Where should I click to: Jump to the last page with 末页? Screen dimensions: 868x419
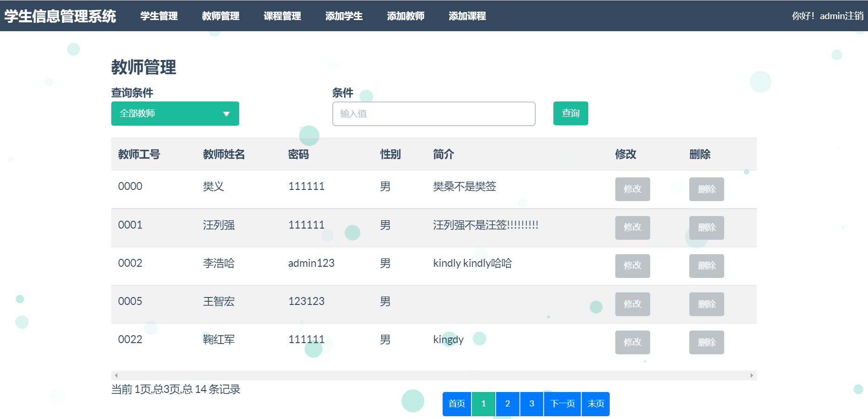595,404
